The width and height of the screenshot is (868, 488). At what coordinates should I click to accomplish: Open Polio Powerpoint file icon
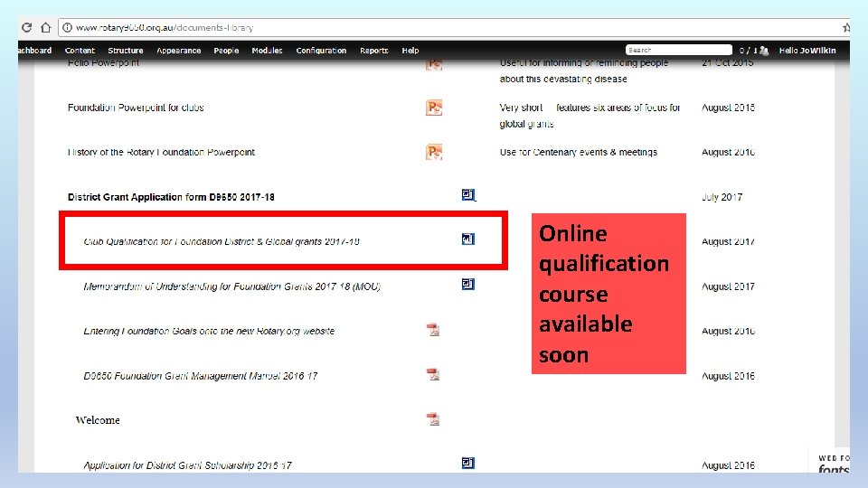[x=434, y=63]
